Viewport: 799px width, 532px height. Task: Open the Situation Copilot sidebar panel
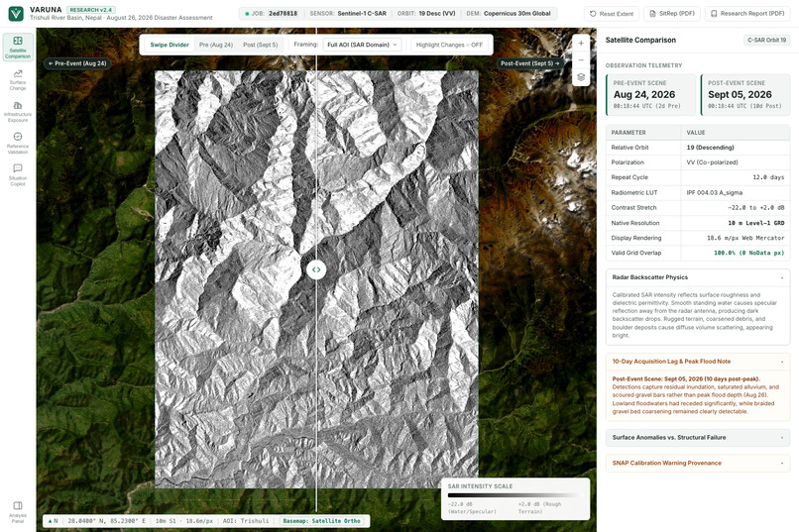[18, 175]
